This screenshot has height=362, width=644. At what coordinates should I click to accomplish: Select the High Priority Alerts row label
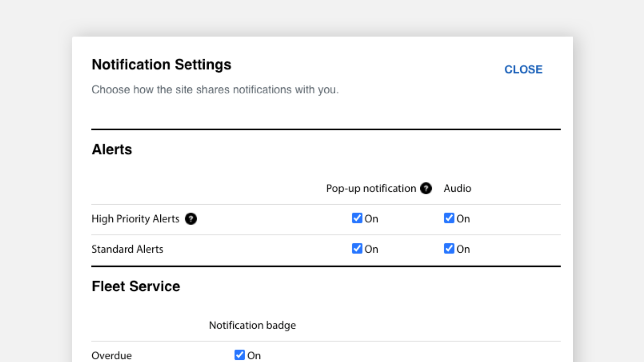[135, 219]
